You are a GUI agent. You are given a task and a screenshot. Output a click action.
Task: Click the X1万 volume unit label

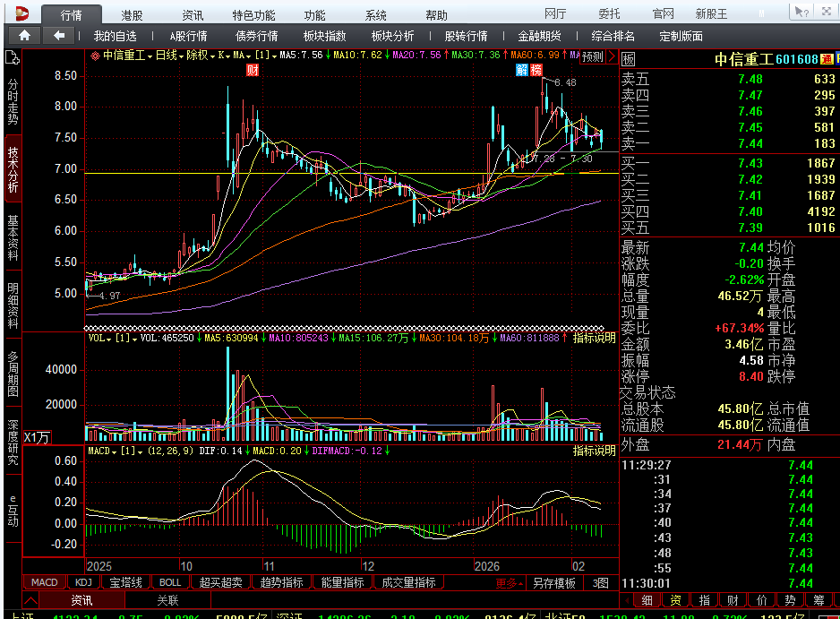pyautogui.click(x=37, y=437)
